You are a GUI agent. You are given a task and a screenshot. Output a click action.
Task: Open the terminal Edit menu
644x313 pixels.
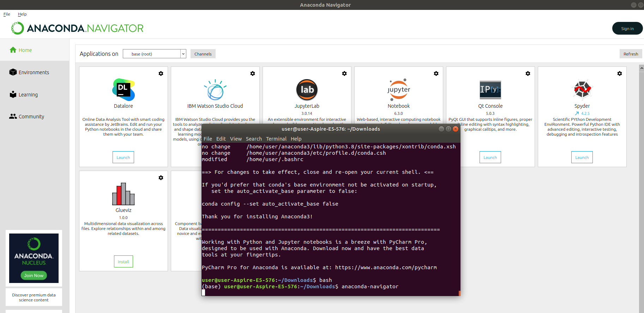click(221, 139)
